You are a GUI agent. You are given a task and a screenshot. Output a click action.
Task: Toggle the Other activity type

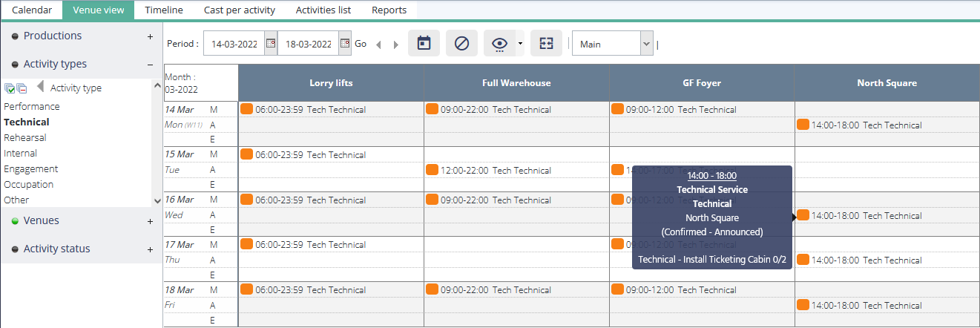tap(16, 200)
